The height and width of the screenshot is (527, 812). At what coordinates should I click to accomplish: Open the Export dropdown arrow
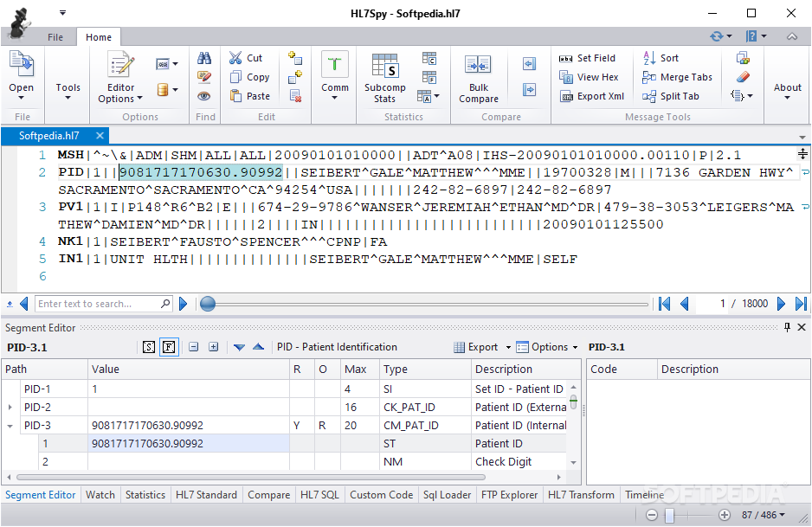[508, 347]
